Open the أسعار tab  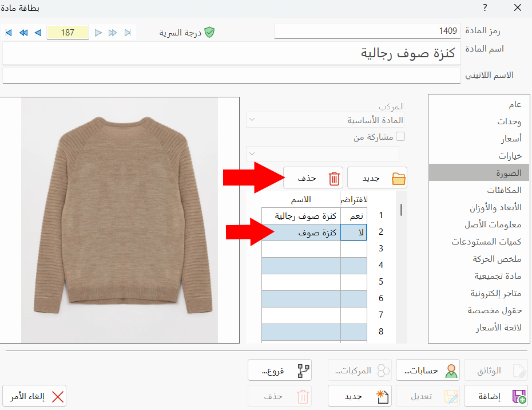click(479, 139)
